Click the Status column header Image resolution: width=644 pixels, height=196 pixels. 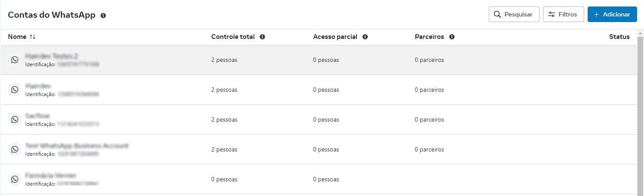click(619, 37)
